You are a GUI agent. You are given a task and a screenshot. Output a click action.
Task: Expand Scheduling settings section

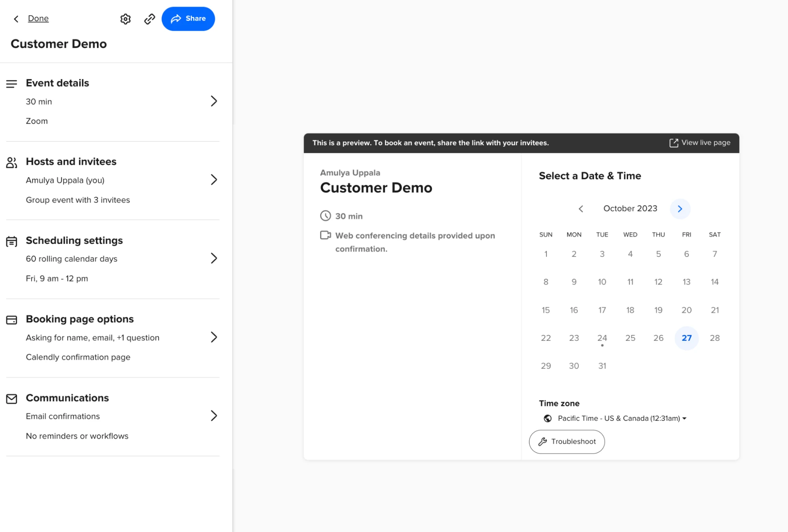[x=214, y=258]
